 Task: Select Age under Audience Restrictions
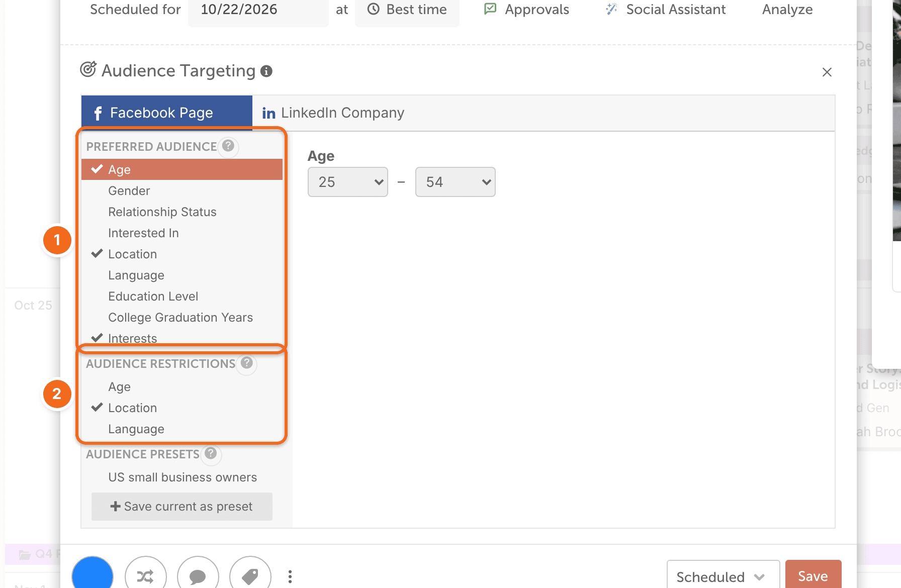(182, 386)
